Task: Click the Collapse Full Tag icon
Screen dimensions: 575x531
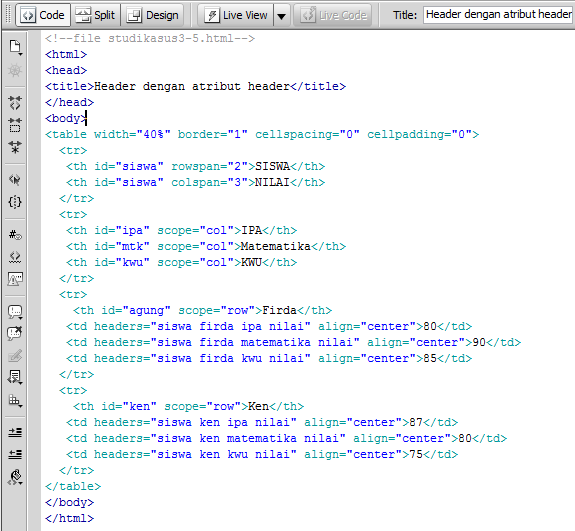Action: pos(15,103)
